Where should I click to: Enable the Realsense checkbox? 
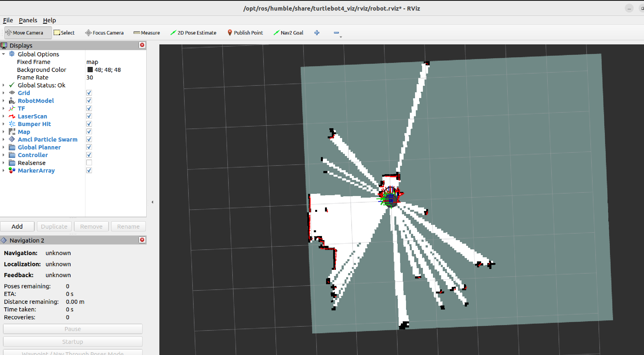(89, 163)
